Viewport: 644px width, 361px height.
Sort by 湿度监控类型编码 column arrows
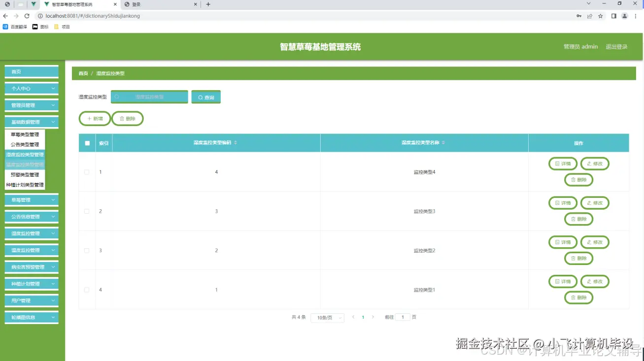click(236, 143)
